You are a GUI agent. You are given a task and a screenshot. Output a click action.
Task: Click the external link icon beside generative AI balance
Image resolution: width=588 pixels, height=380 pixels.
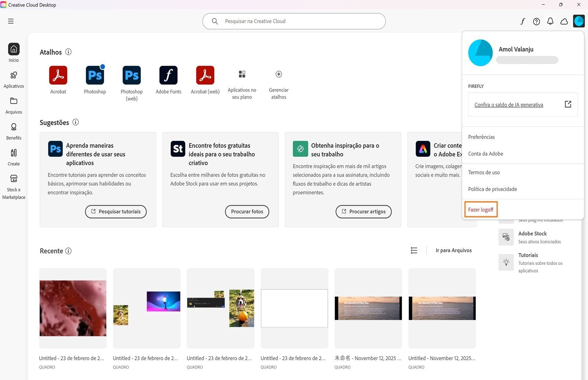(568, 104)
